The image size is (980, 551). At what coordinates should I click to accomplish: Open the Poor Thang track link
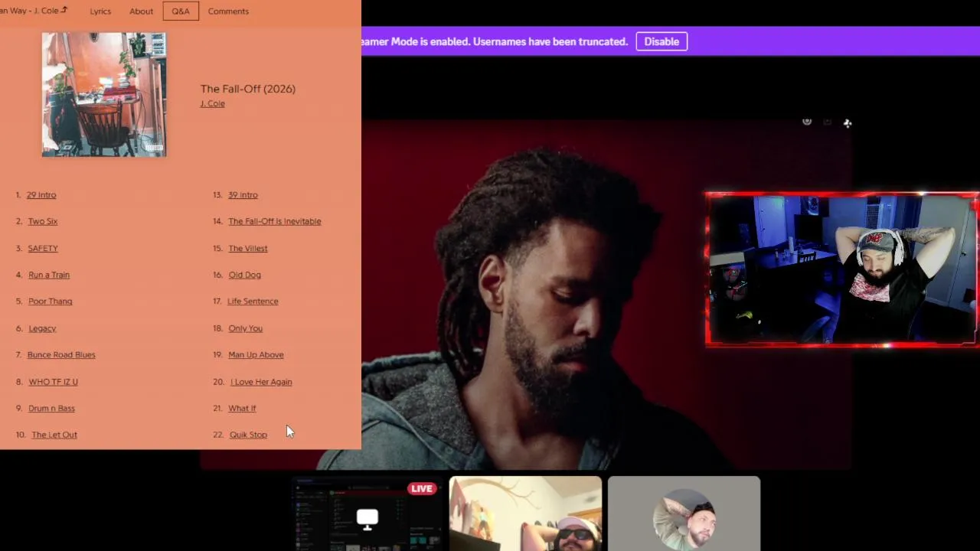click(51, 302)
